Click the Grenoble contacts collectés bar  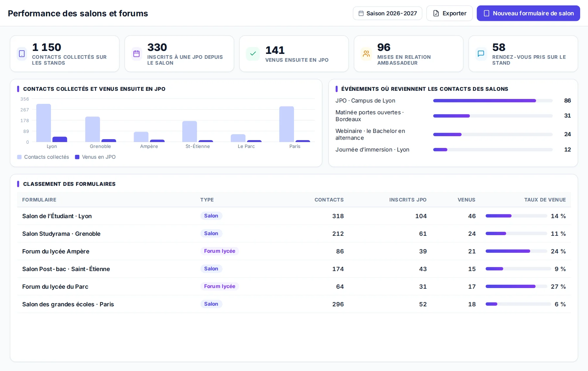coord(92,129)
